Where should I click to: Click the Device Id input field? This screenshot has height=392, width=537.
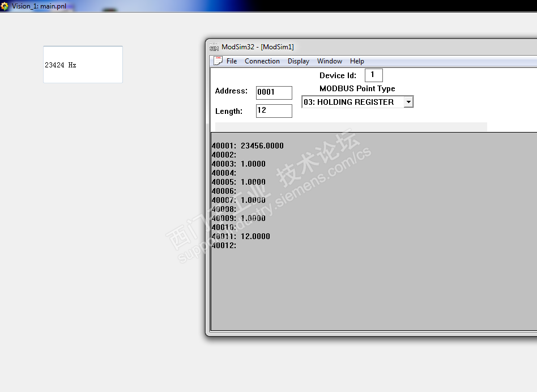coord(374,75)
